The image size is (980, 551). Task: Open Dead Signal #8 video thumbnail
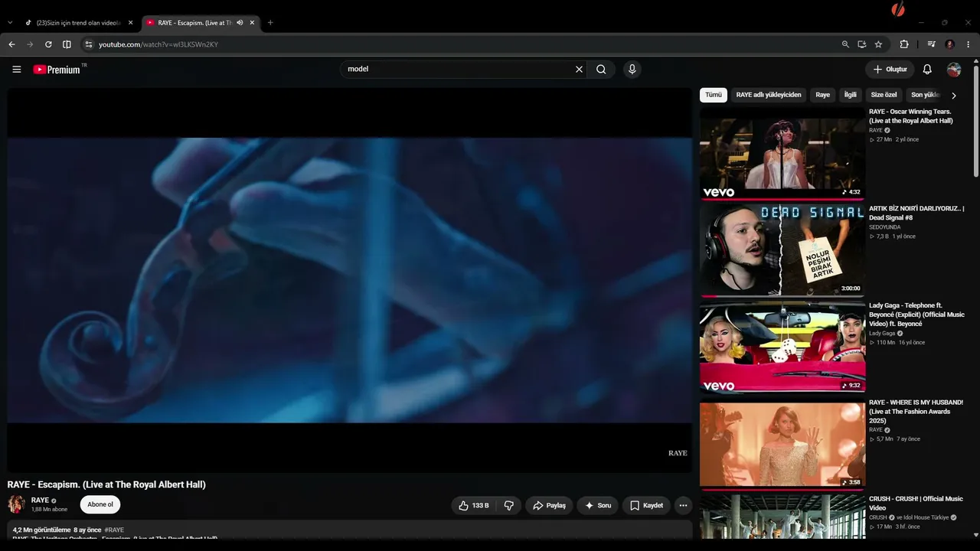[782, 250]
